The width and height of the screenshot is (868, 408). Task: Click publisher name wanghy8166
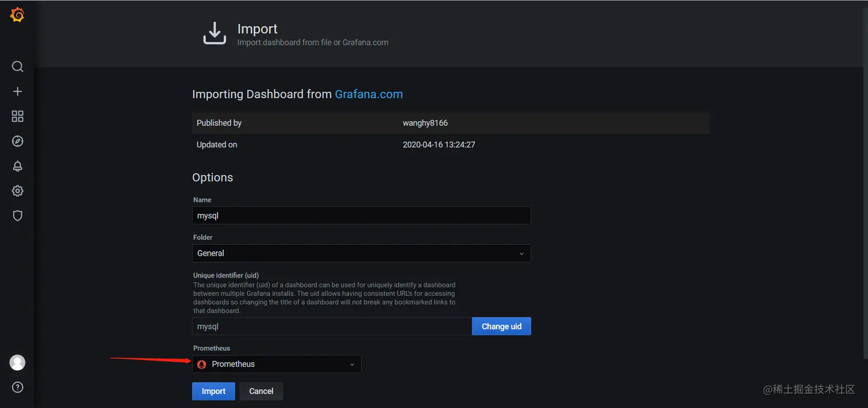(x=425, y=123)
